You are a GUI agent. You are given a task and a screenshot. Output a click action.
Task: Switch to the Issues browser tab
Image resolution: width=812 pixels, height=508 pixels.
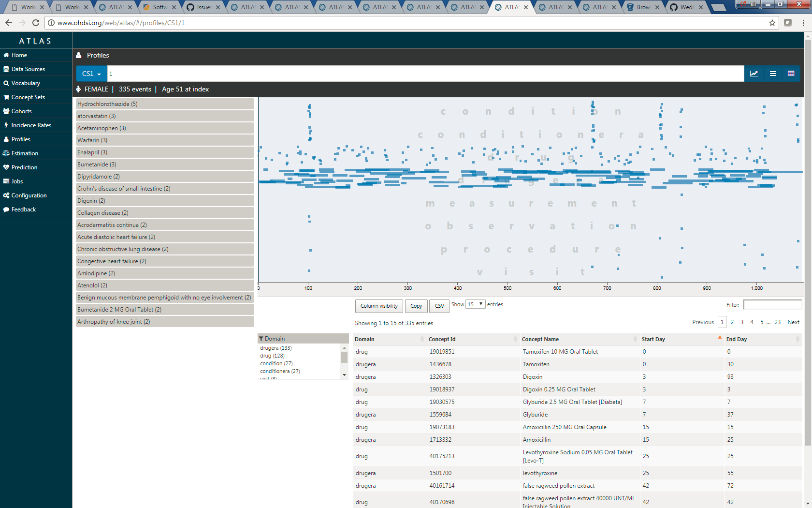tap(203, 7)
